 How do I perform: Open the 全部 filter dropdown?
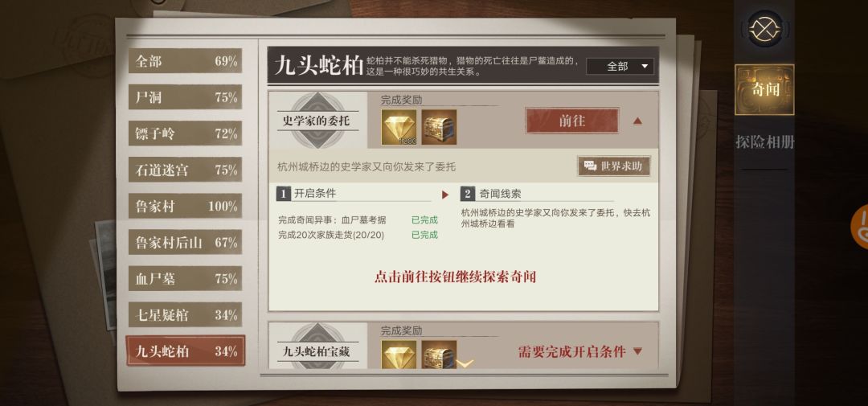tap(620, 67)
